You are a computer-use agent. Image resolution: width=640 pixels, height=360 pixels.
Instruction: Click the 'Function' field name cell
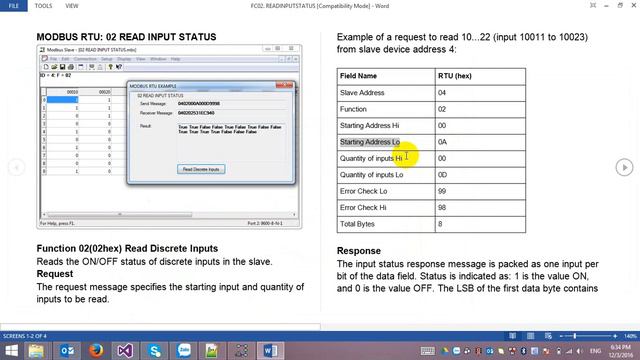click(386, 109)
